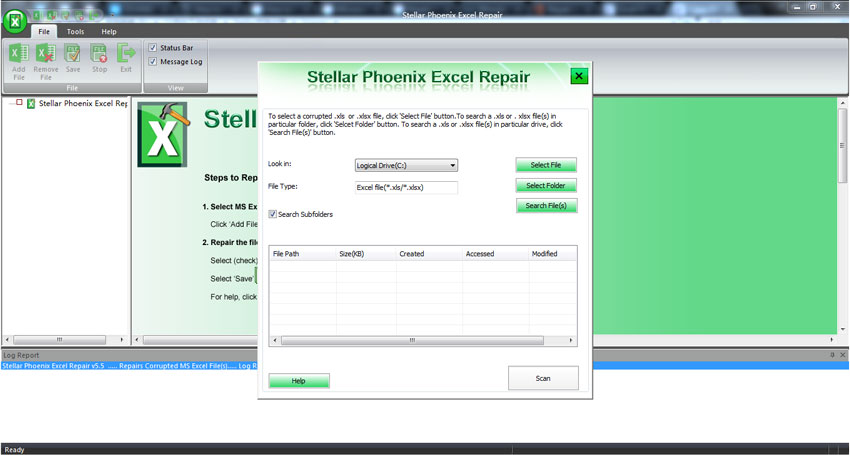Sort by Created column header
850x455 pixels.
pos(429,254)
